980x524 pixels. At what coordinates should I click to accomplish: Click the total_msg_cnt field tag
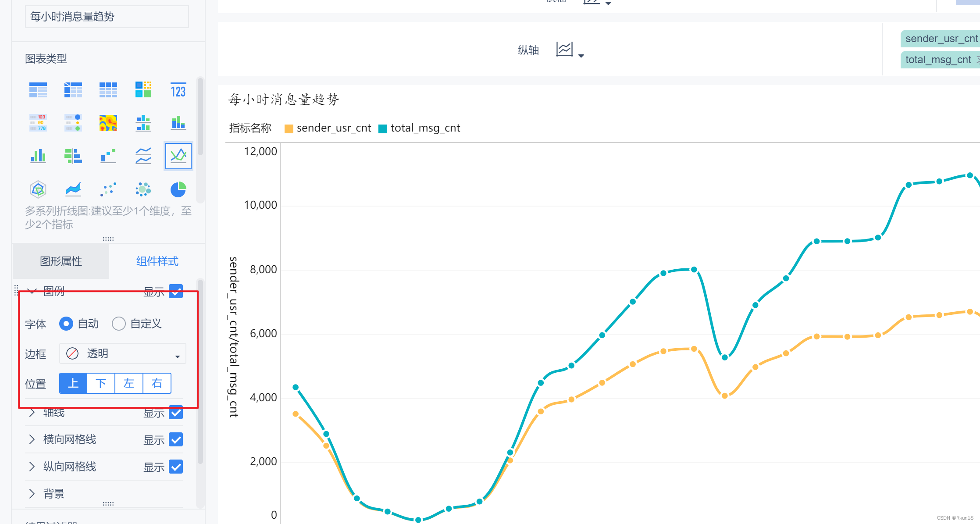pyautogui.click(x=941, y=60)
